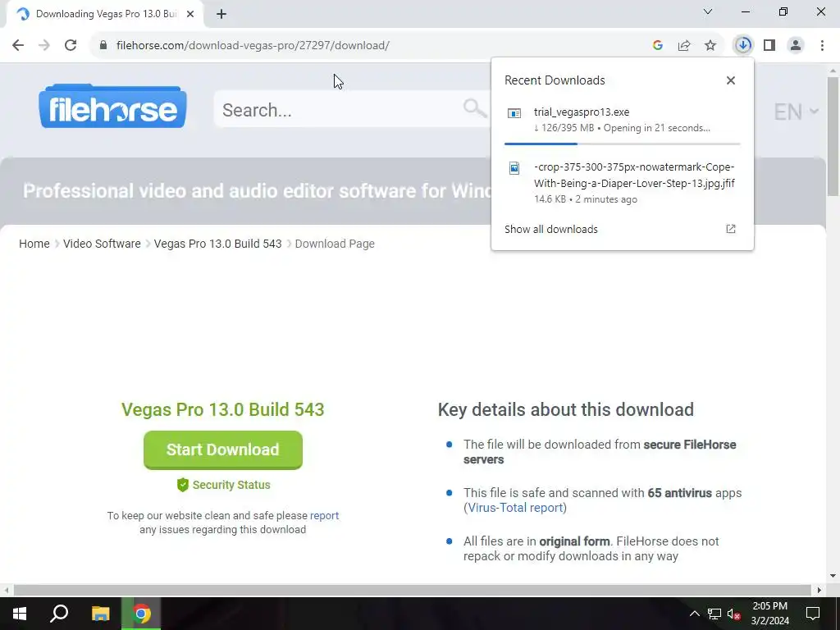This screenshot has height=630, width=840.
Task: Open a new browser tab
Action: (221, 14)
